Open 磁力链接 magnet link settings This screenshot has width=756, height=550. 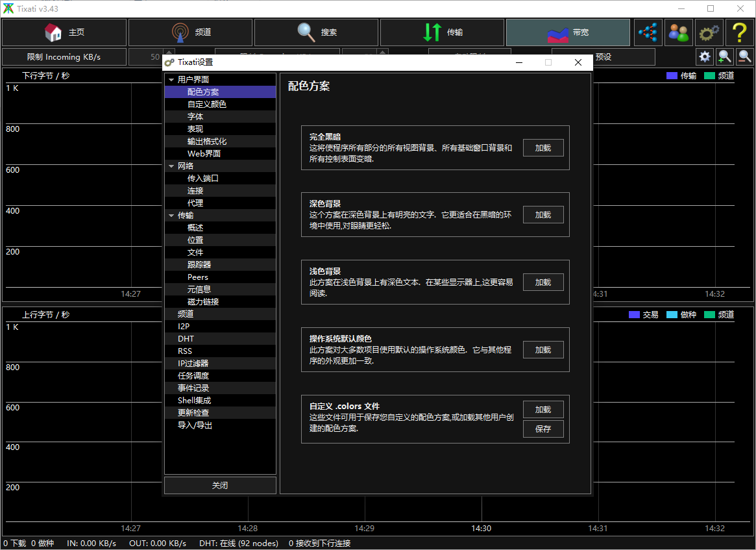pyautogui.click(x=221, y=302)
